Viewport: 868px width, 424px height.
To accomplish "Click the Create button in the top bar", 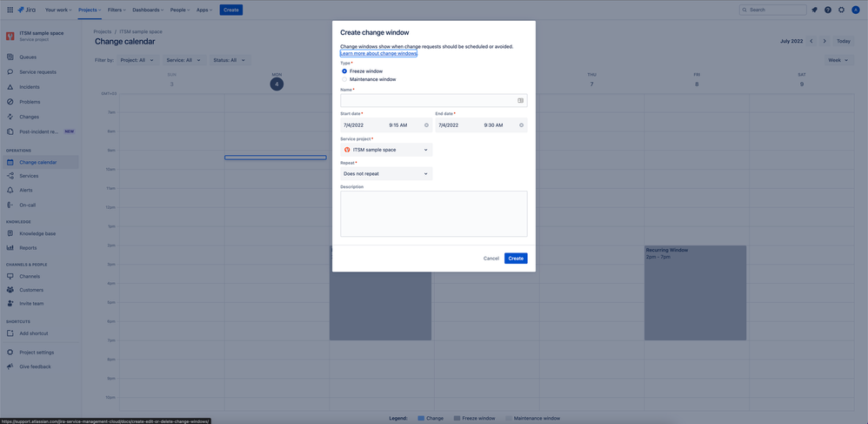I will coord(230,10).
